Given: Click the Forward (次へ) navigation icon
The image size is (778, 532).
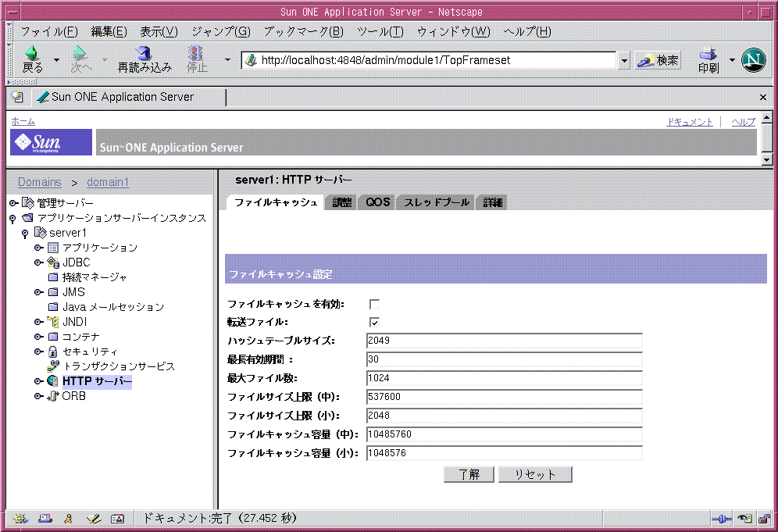Looking at the screenshot, I should [80, 52].
